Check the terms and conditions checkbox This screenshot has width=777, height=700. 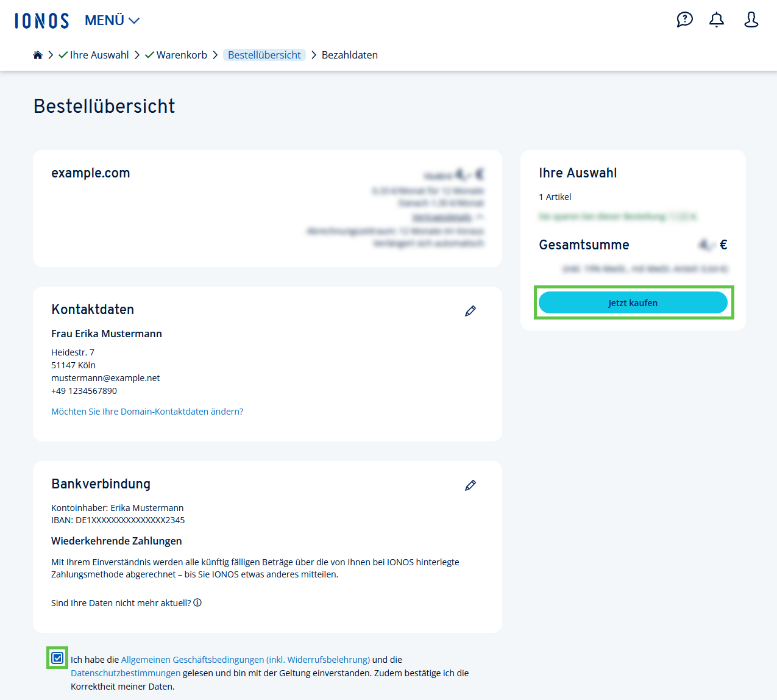57,659
